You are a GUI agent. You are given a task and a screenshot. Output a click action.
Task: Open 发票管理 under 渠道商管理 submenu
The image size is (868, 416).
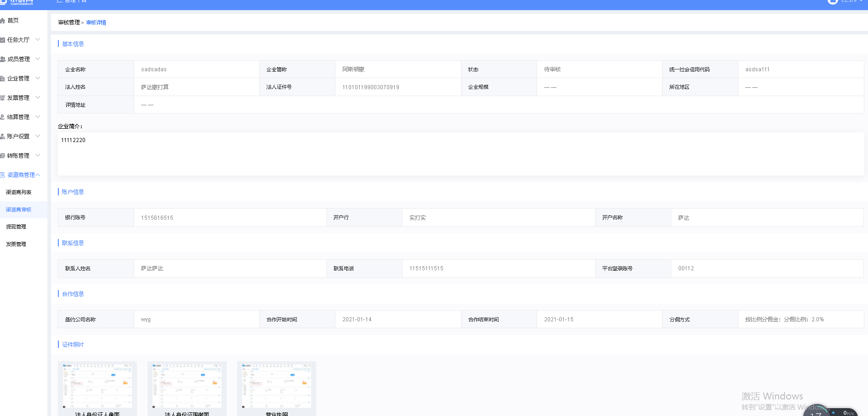[x=16, y=244]
